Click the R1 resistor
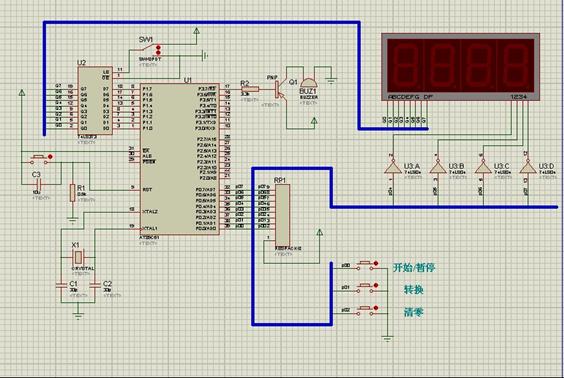The height and width of the screenshot is (378, 564). (x=73, y=193)
